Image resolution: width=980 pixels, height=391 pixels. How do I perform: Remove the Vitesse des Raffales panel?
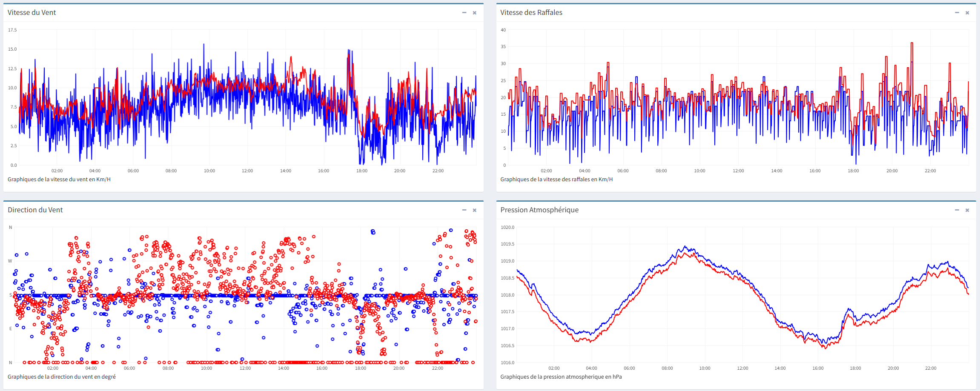(x=967, y=13)
